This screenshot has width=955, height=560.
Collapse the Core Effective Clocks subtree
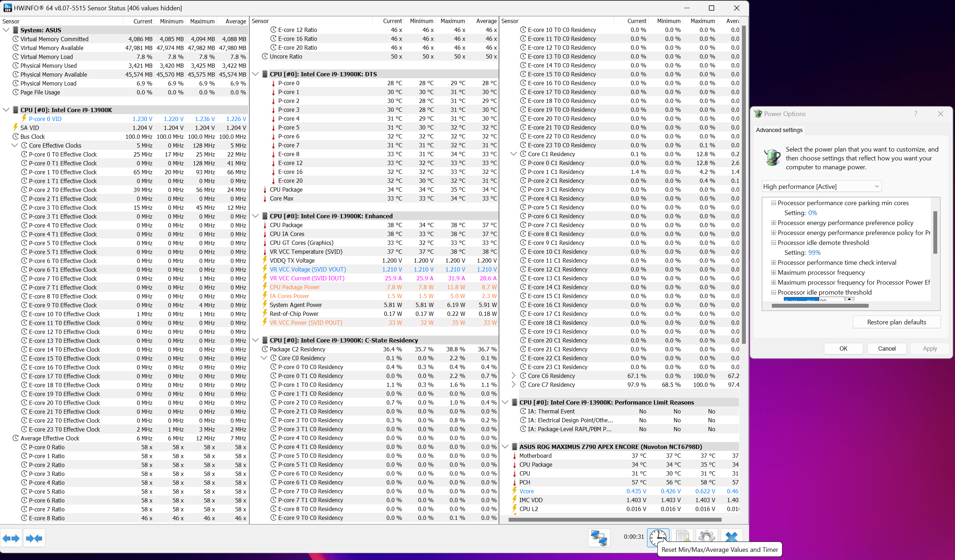(x=15, y=145)
